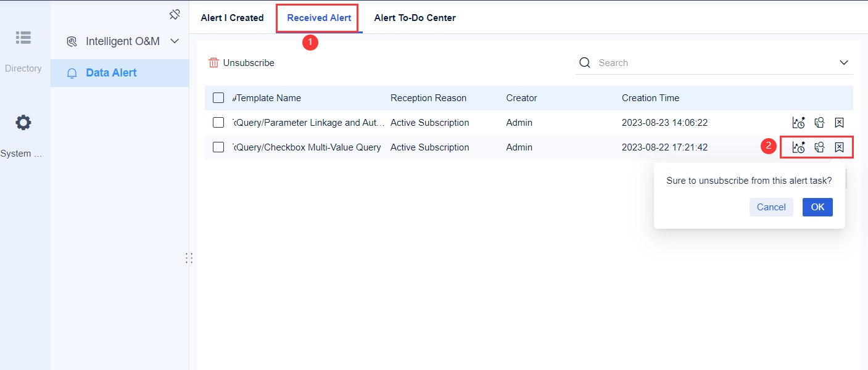Check the select-all checkbox in table header
Image resolution: width=868 pixels, height=370 pixels.
(x=218, y=97)
